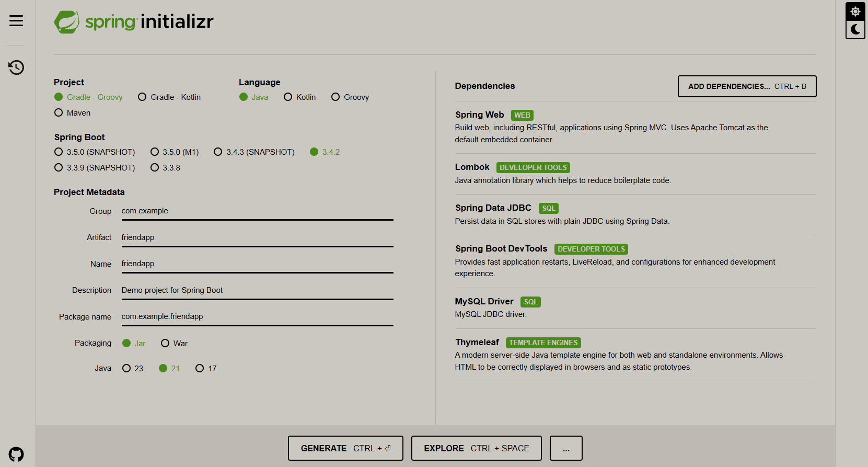Click the Description input field

click(257, 291)
